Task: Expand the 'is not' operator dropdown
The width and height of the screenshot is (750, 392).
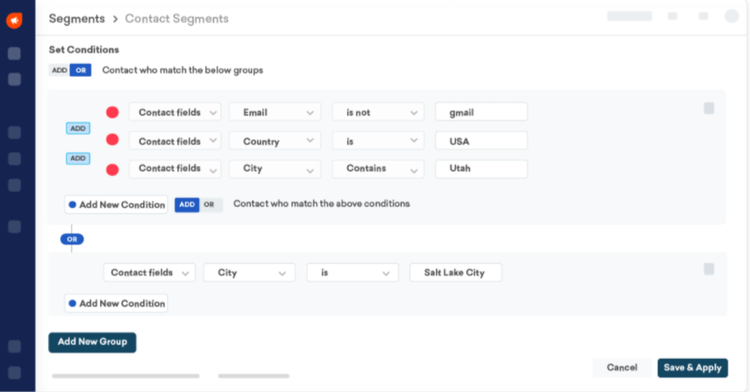Action: coord(378,112)
